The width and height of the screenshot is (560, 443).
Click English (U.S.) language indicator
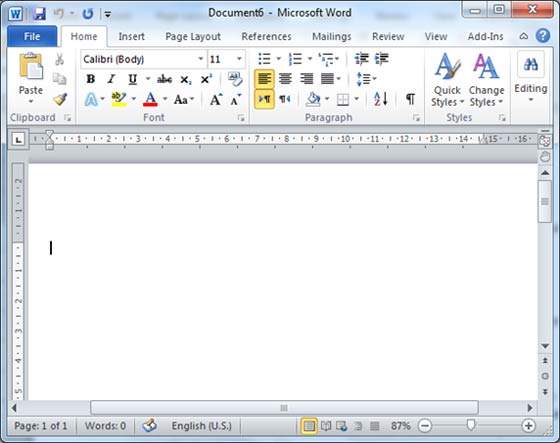point(201,426)
